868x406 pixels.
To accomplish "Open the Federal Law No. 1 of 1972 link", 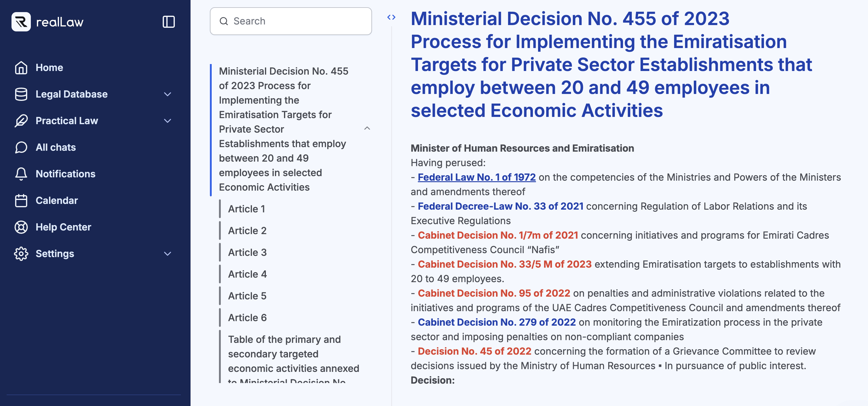I will pyautogui.click(x=476, y=177).
